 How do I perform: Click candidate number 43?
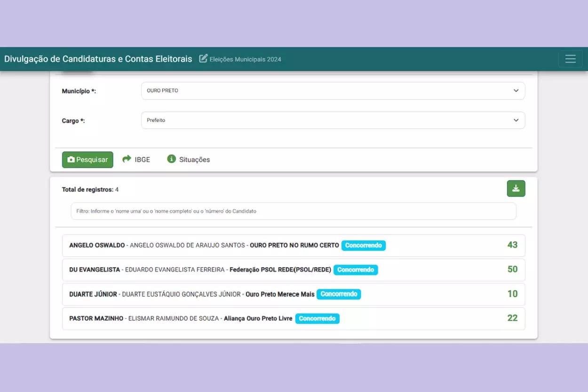512,245
